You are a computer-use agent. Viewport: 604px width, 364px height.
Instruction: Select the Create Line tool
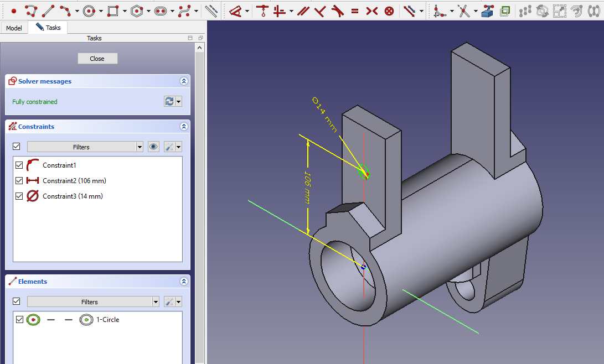point(48,11)
